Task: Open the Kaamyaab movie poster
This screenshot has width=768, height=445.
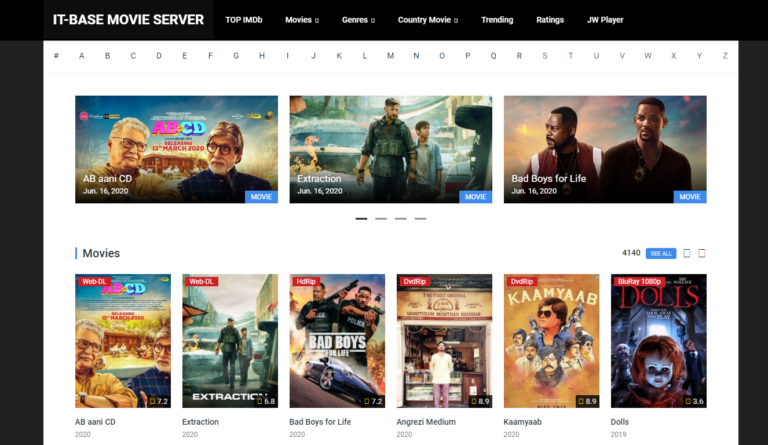Action: click(552, 341)
